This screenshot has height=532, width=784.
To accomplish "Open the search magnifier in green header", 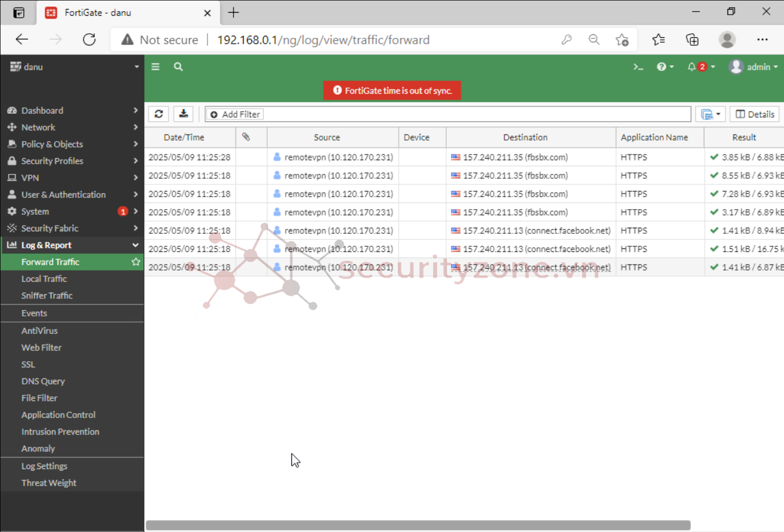I will pos(178,66).
